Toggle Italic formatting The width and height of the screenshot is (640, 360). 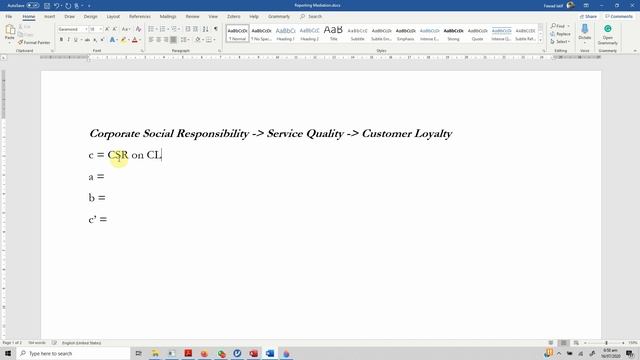coord(68,40)
